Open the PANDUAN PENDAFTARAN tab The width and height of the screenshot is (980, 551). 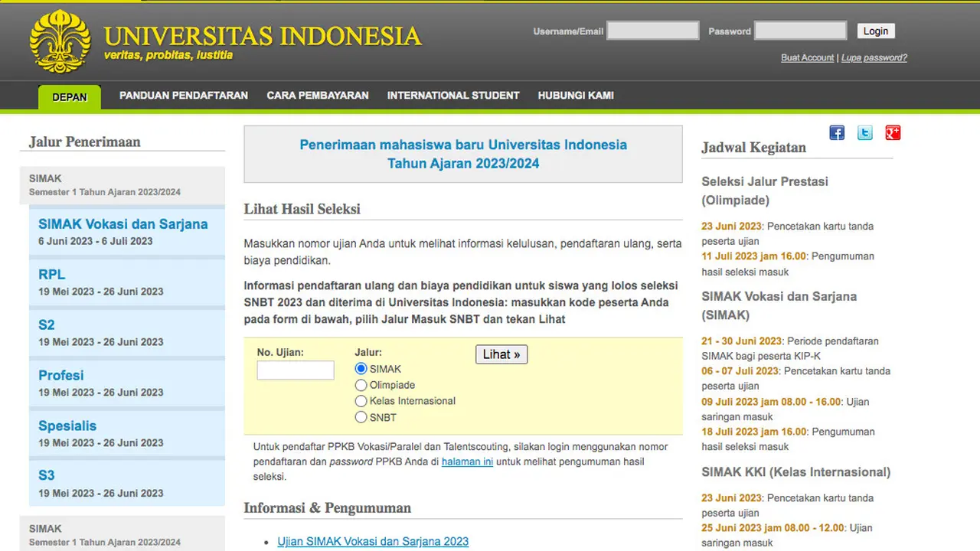coord(183,95)
